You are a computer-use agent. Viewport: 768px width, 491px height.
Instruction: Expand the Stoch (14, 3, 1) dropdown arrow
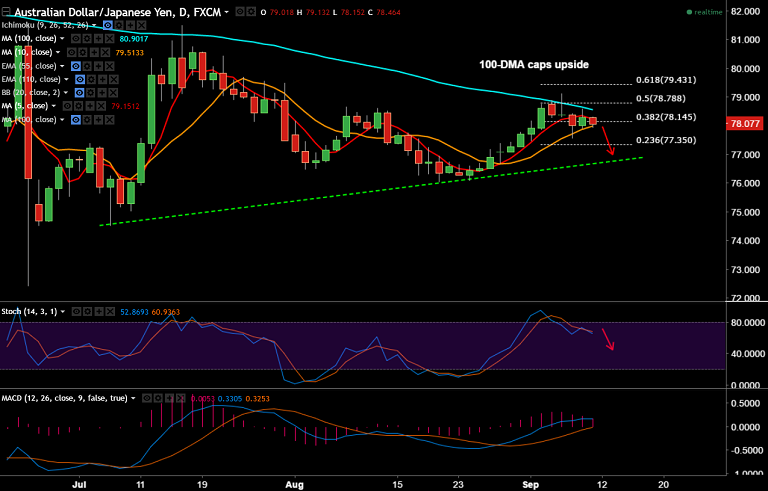(x=63, y=312)
